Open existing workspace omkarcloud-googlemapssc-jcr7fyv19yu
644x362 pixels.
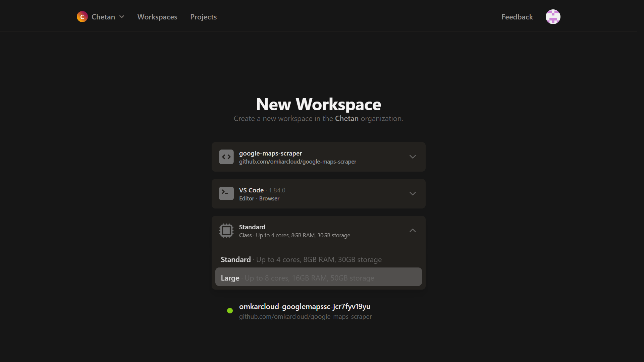[x=305, y=307]
